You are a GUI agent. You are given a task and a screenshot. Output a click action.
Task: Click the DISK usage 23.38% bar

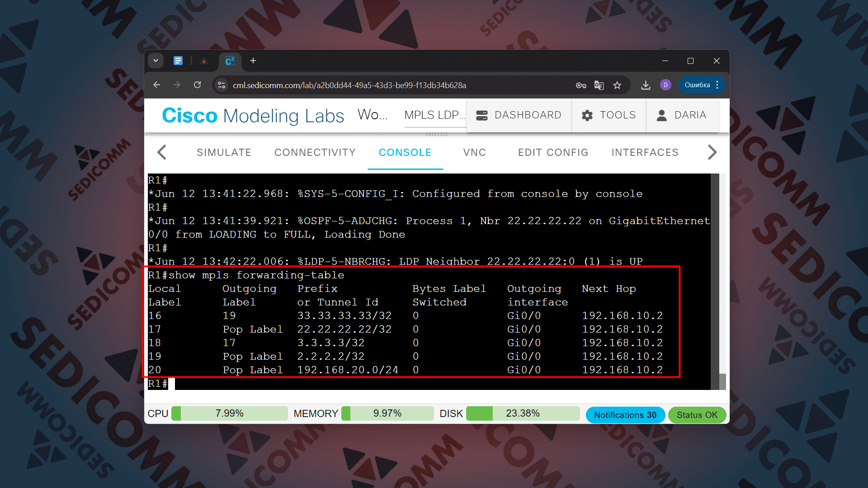point(523,413)
